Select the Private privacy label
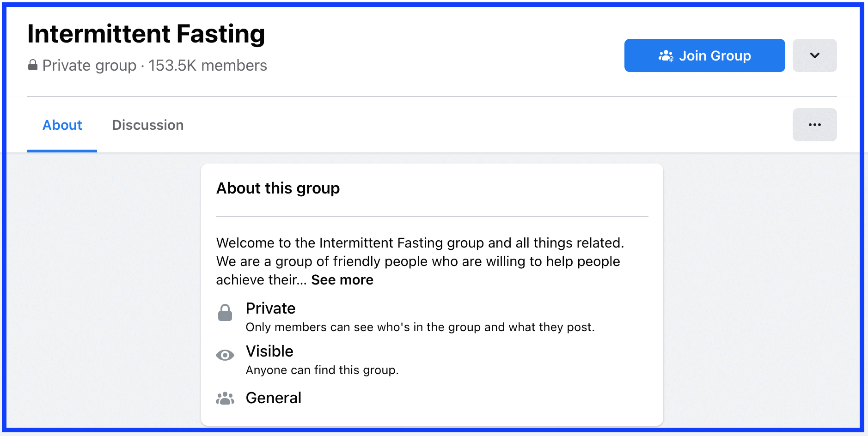 tap(270, 308)
